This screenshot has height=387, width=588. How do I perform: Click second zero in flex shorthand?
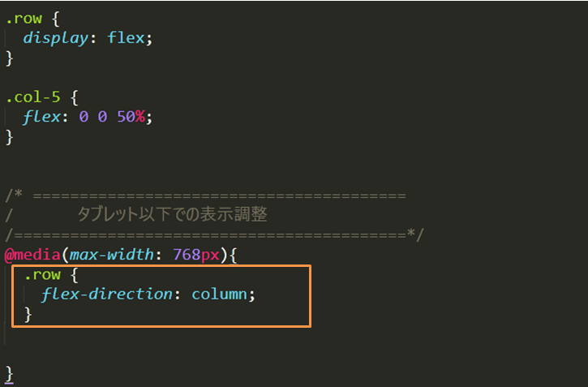[102, 117]
